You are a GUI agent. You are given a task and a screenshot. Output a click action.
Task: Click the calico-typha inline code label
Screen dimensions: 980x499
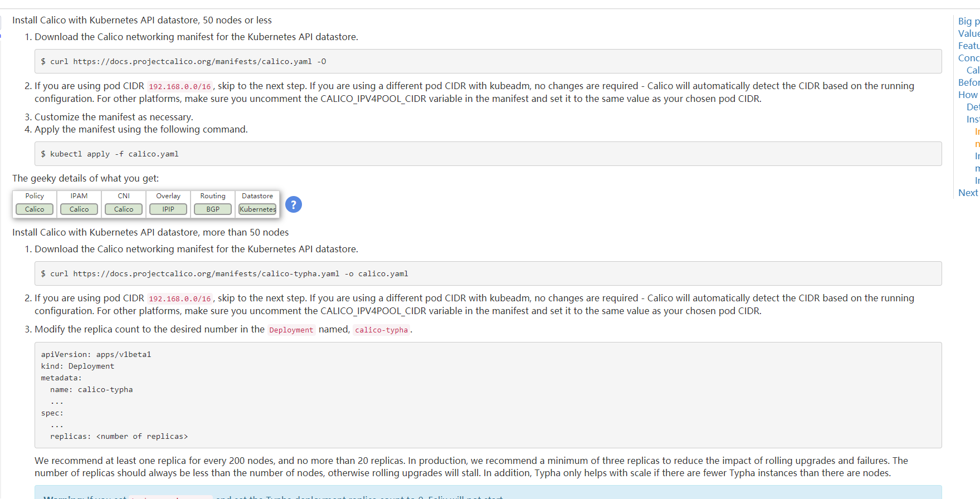pos(381,330)
